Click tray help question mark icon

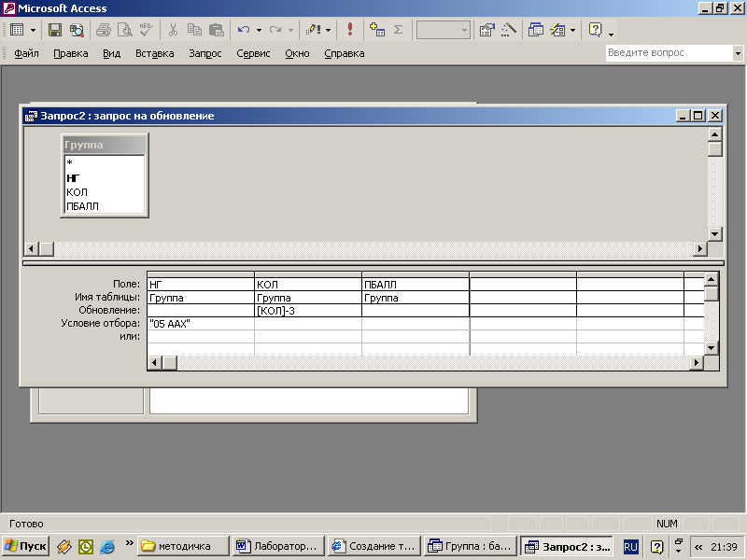click(657, 547)
